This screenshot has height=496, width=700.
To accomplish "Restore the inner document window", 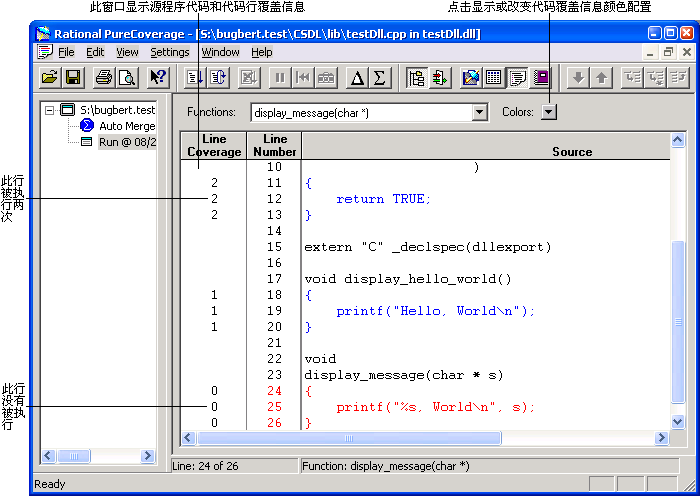I will tap(668, 52).
